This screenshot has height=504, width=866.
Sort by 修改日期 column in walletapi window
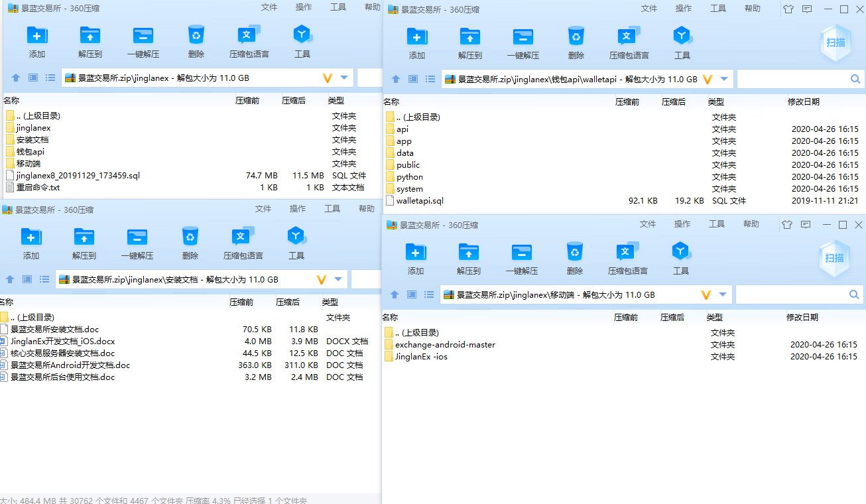click(x=803, y=102)
